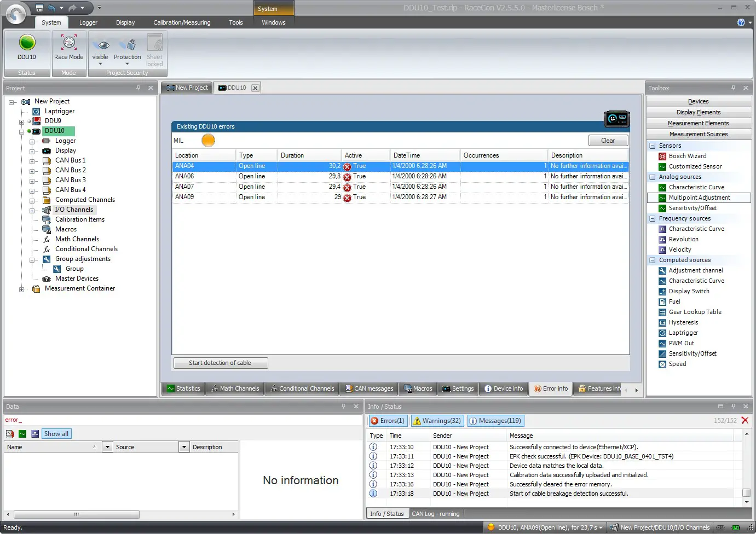Click Calibration Items icon in tree

click(47, 219)
